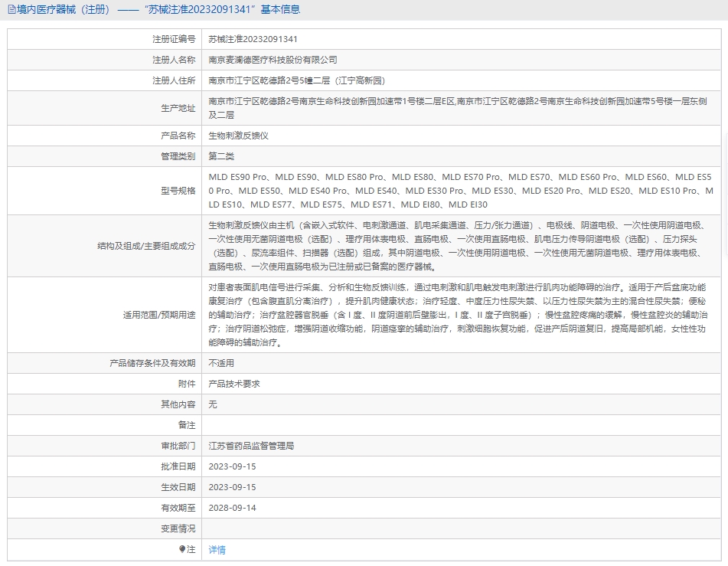Select expiry date 2028-09-14
Image resolution: width=728 pixels, height=566 pixels.
[232, 508]
